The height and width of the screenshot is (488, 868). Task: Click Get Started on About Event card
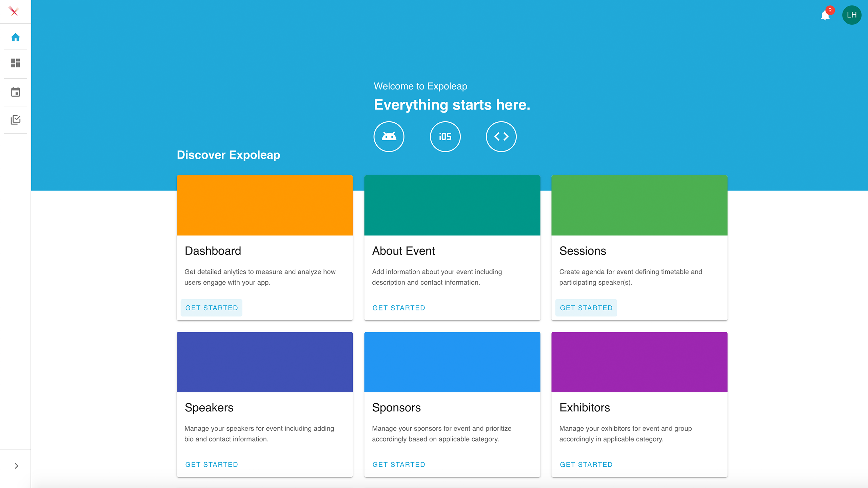pos(399,308)
